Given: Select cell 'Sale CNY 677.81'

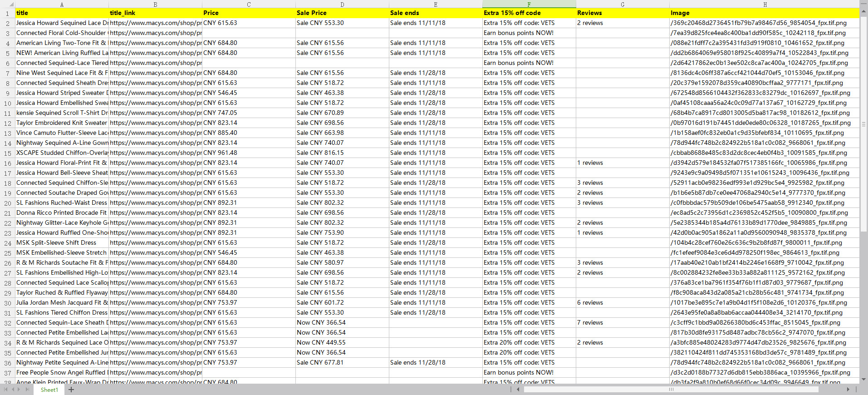Looking at the screenshot, I should click(x=342, y=363).
